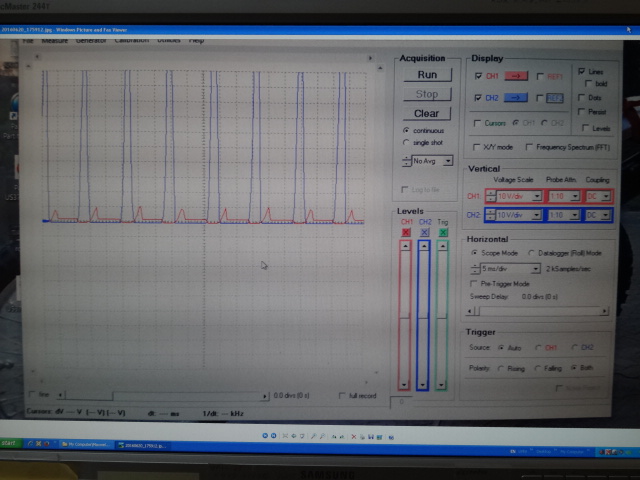The width and height of the screenshot is (640, 480).
Task: Click the Copy To floppy disk icon
Action: (x=371, y=437)
